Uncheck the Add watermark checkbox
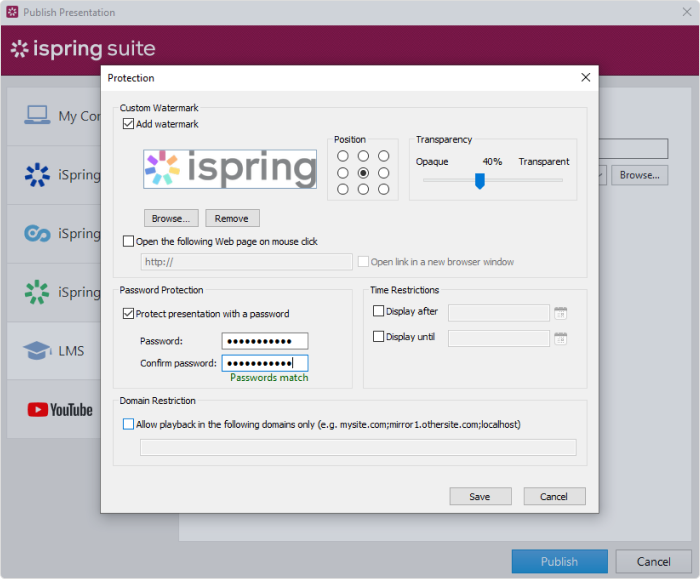Viewport: 700px width, 579px height. click(x=128, y=124)
